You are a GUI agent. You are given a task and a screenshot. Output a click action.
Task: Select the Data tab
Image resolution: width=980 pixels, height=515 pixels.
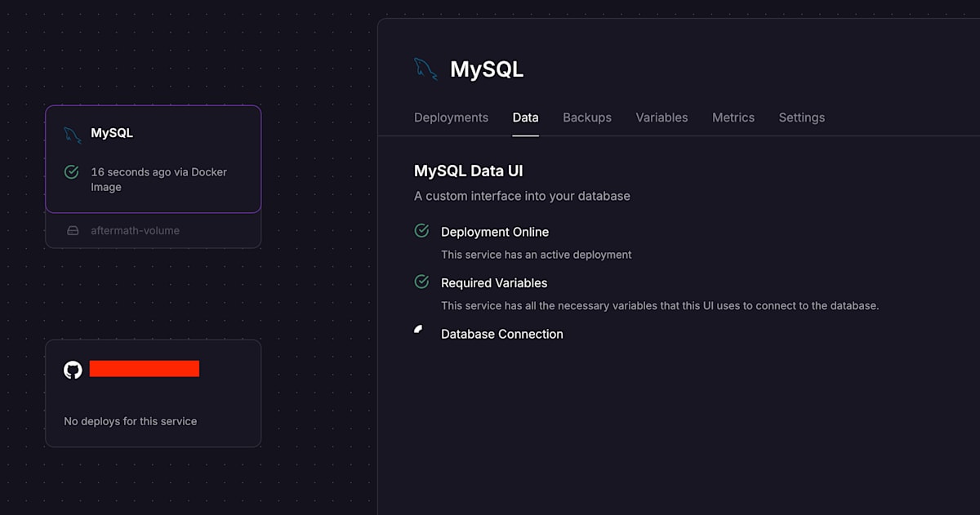525,118
